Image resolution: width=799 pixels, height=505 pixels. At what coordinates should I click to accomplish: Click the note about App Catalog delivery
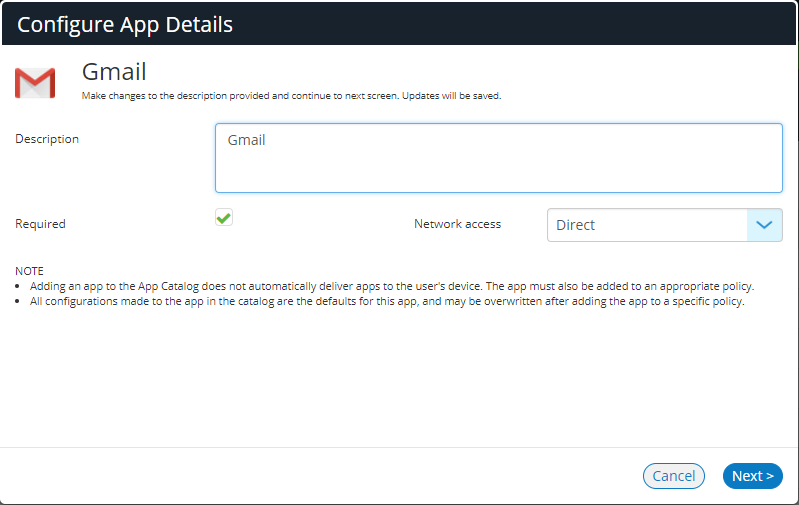tap(392, 286)
